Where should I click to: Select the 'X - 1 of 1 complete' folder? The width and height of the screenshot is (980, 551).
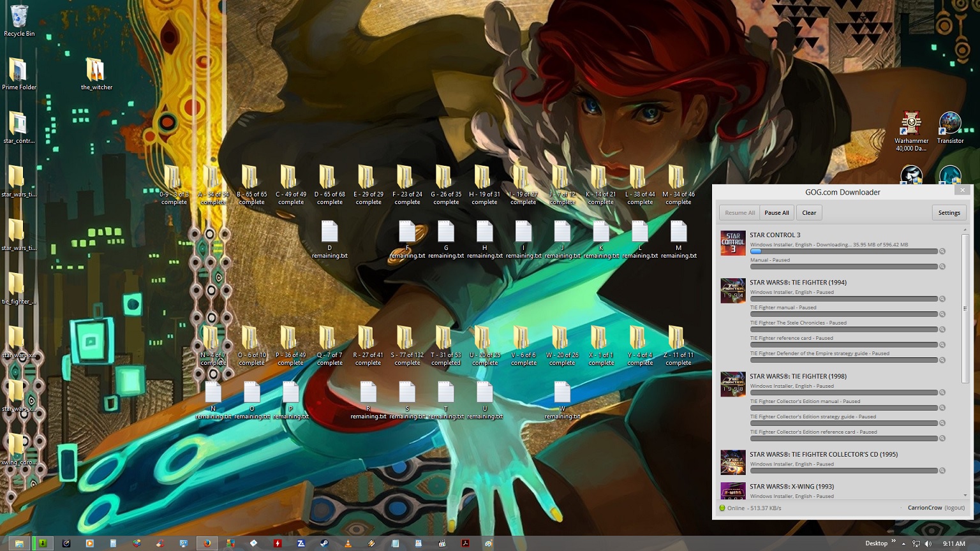tap(600, 346)
